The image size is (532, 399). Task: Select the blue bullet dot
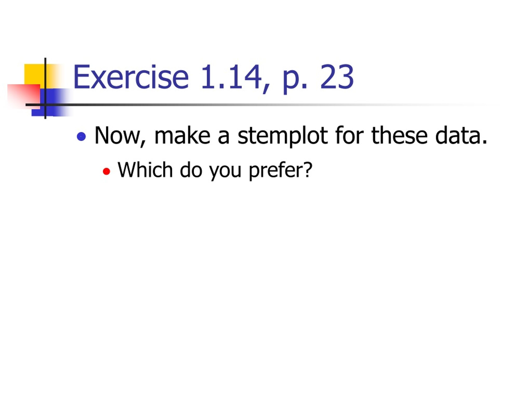click(81, 137)
